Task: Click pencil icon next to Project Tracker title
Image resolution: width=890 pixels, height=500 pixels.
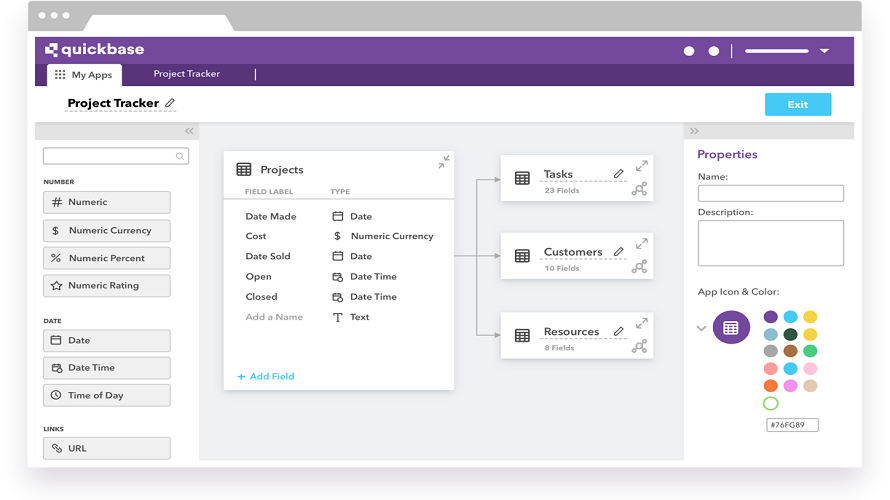Action: pyautogui.click(x=170, y=103)
